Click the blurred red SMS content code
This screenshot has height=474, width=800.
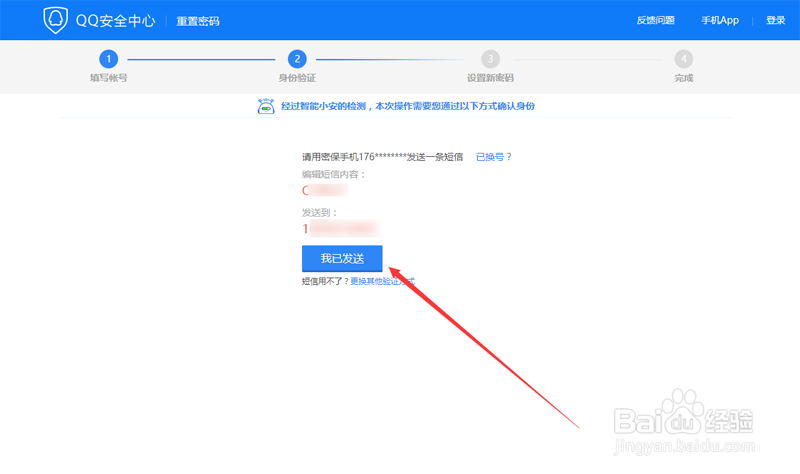click(x=325, y=190)
